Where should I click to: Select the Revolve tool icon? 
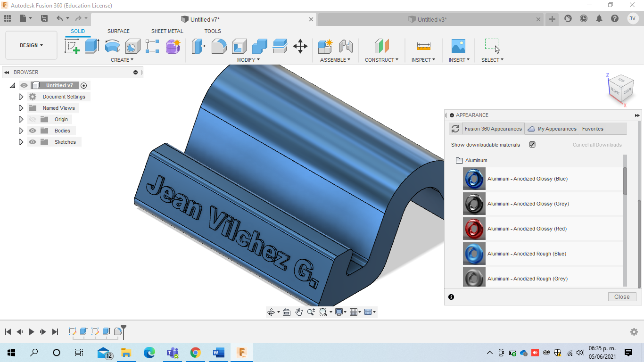point(112,46)
